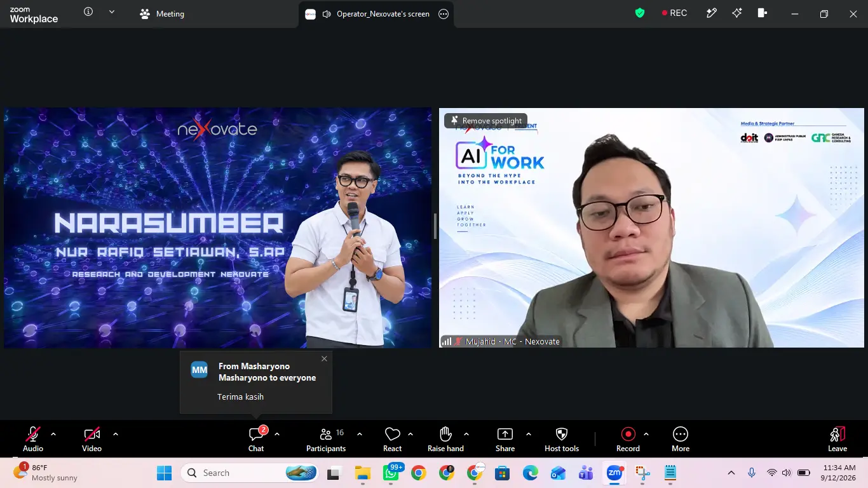Toggle side panel layout icon in title bar
Screen dimensions: 868x488
point(763,13)
